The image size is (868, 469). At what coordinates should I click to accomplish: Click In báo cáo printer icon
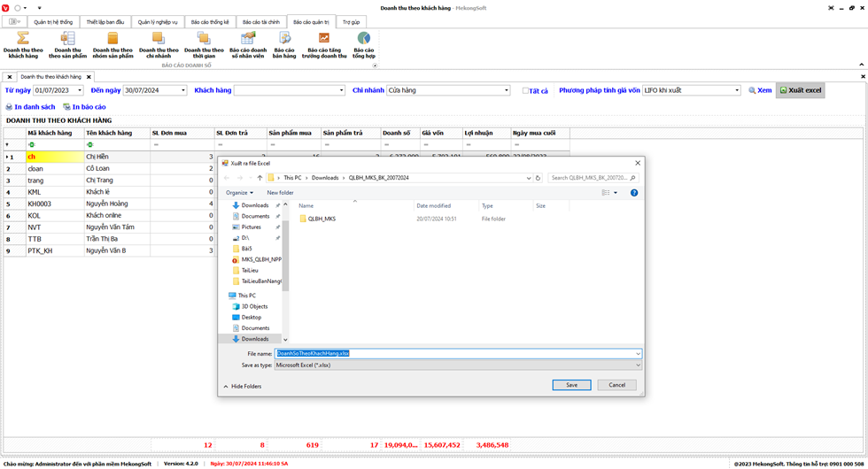[x=66, y=107]
